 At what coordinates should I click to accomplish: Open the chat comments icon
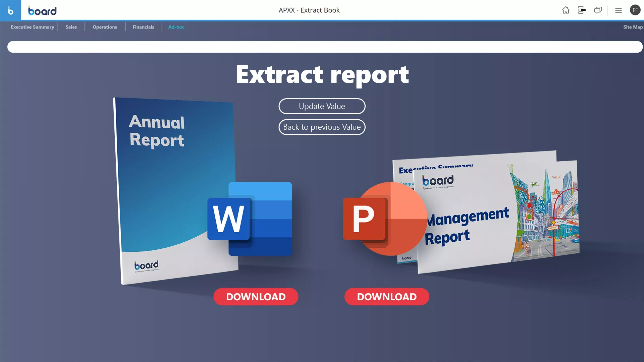[x=598, y=10]
